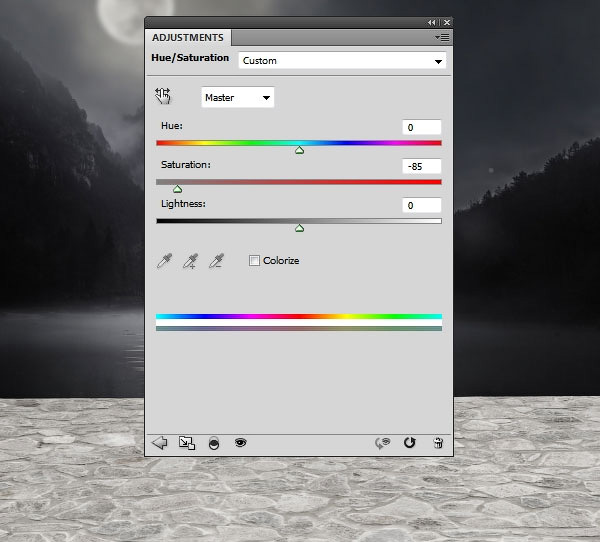Click the Hue/Saturation title text
Image resolution: width=600 pixels, height=542 pixels.
tap(190, 58)
